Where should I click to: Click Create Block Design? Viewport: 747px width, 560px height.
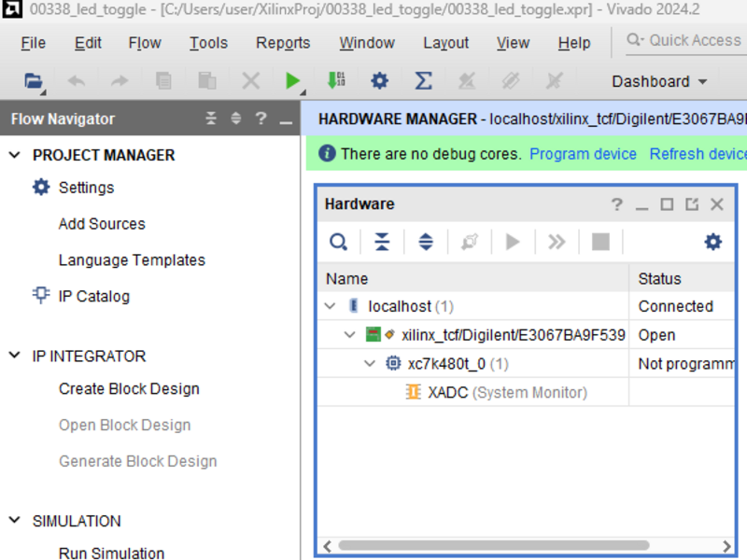click(129, 388)
